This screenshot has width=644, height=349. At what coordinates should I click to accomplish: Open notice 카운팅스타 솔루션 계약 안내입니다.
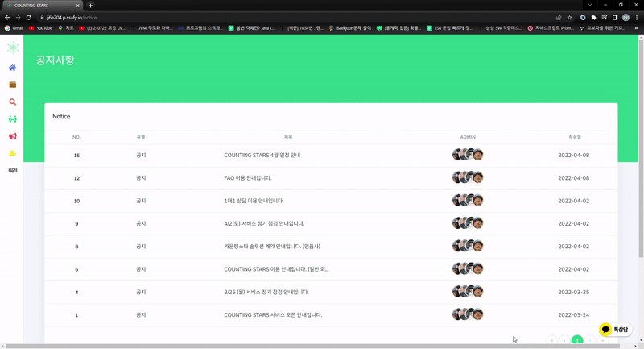point(272,247)
